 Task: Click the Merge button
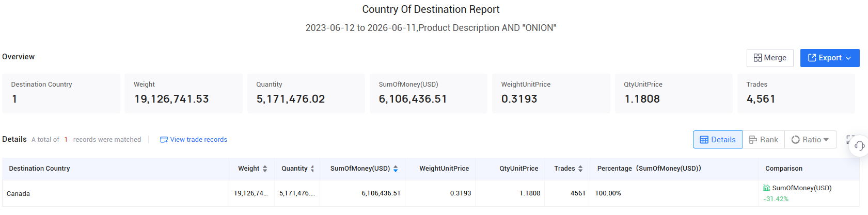(x=770, y=58)
